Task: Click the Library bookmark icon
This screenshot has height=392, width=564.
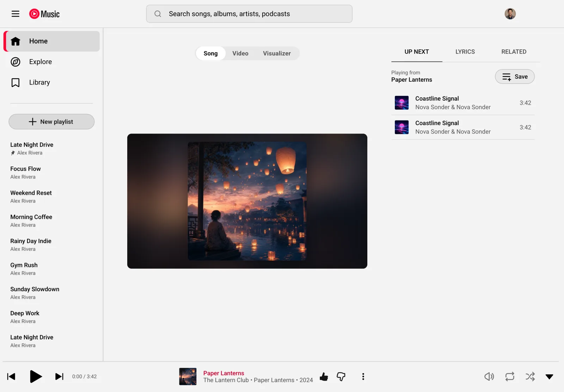Action: click(16, 83)
